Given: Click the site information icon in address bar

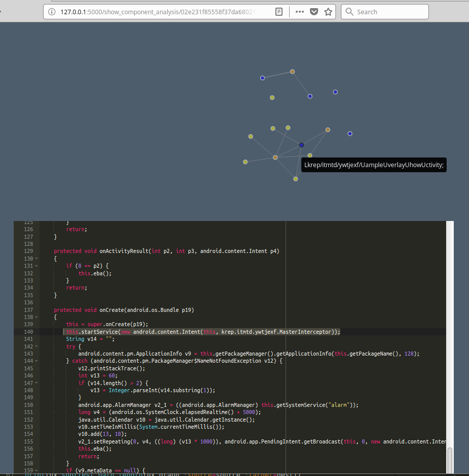Looking at the screenshot, I should [52, 12].
